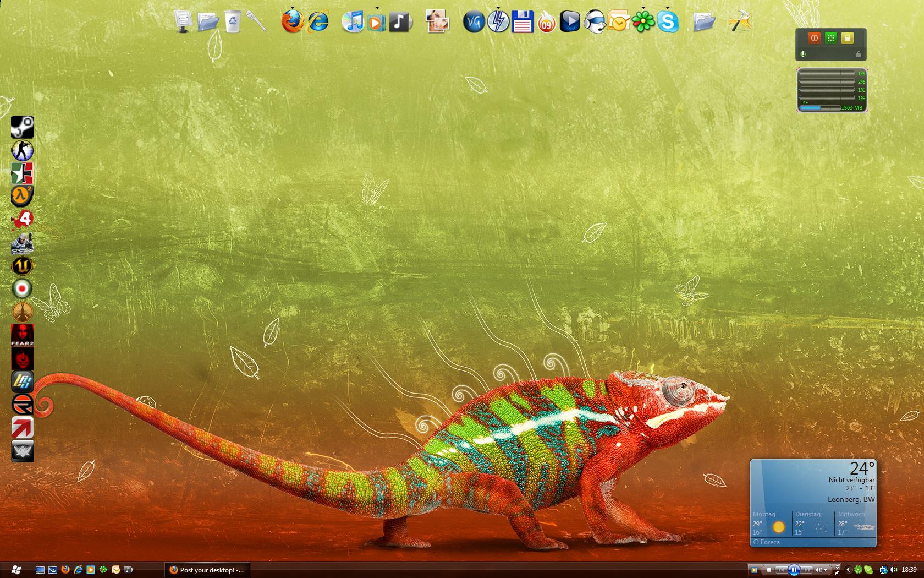Launch Firefox from the top dock

pos(293,22)
